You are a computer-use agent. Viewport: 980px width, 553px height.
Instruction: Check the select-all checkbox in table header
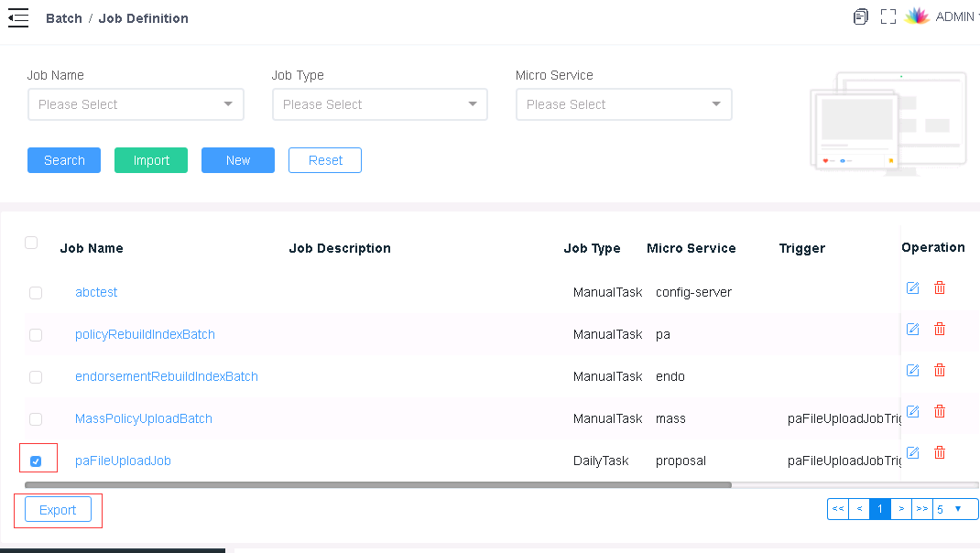click(30, 243)
